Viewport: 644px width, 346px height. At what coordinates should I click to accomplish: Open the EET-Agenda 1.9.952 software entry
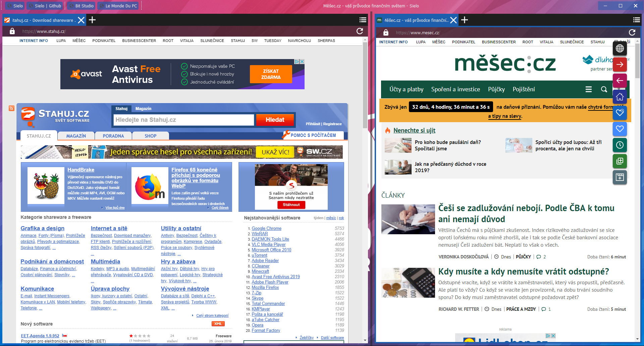(x=40, y=336)
